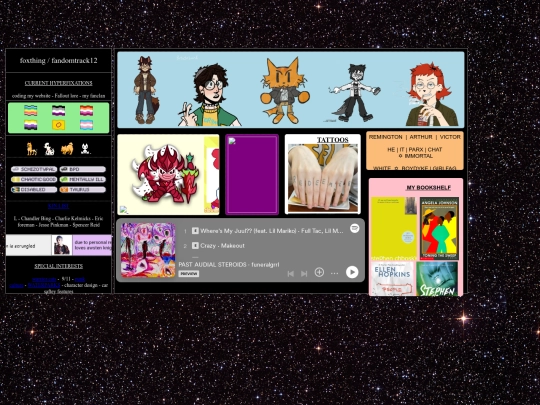
Task: Click the red-haired character with glasses
Action: (x=432, y=95)
